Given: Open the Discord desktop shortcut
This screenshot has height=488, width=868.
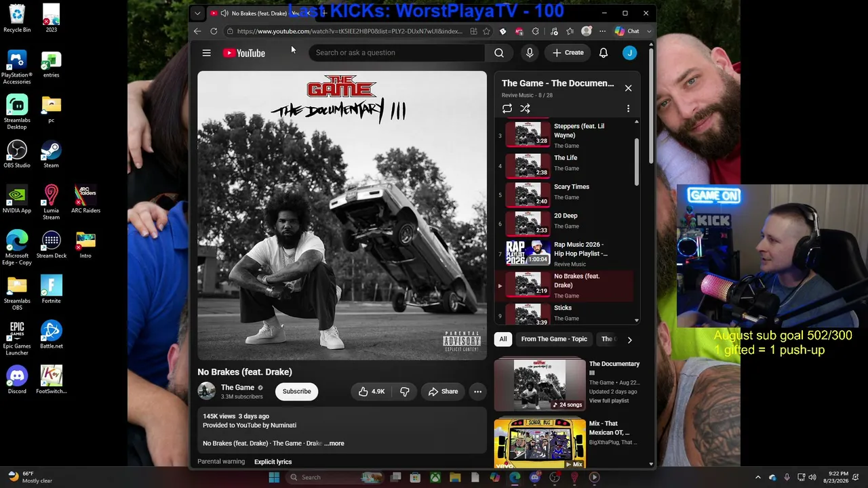Looking at the screenshot, I should (17, 380).
